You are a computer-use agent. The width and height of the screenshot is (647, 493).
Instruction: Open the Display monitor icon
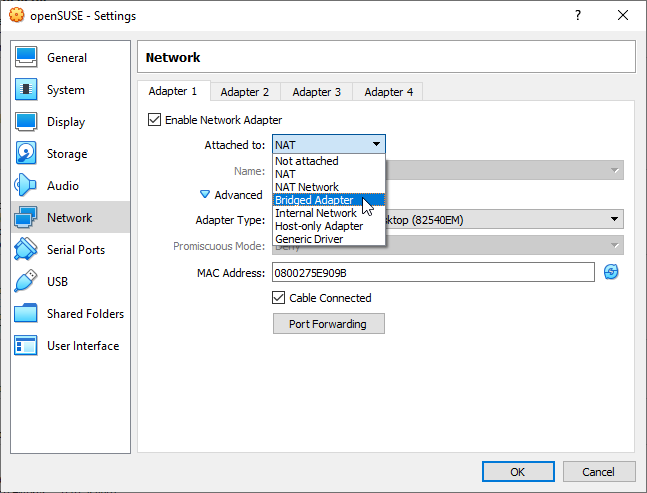pos(27,122)
